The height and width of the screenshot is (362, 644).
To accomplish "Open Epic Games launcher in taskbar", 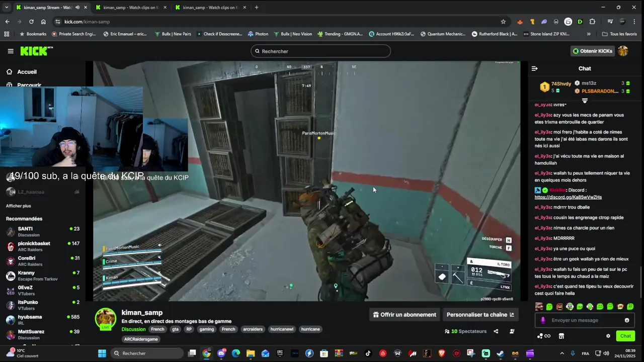I will coord(280,353).
